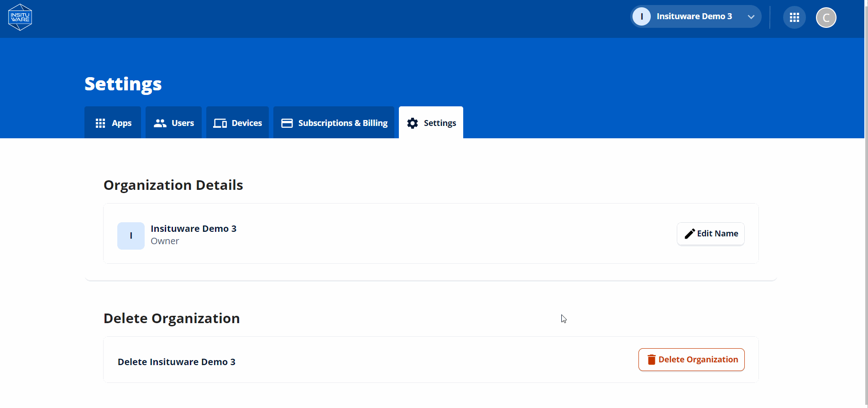Expand the Insituware Demo 3 organization dropdown
This screenshot has height=408, width=868.
coord(696,16)
